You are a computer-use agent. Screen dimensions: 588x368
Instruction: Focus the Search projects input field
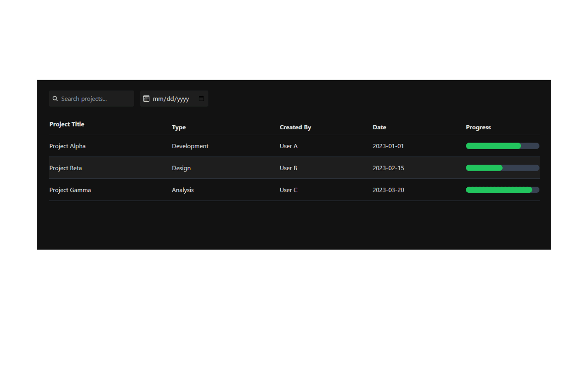point(91,98)
